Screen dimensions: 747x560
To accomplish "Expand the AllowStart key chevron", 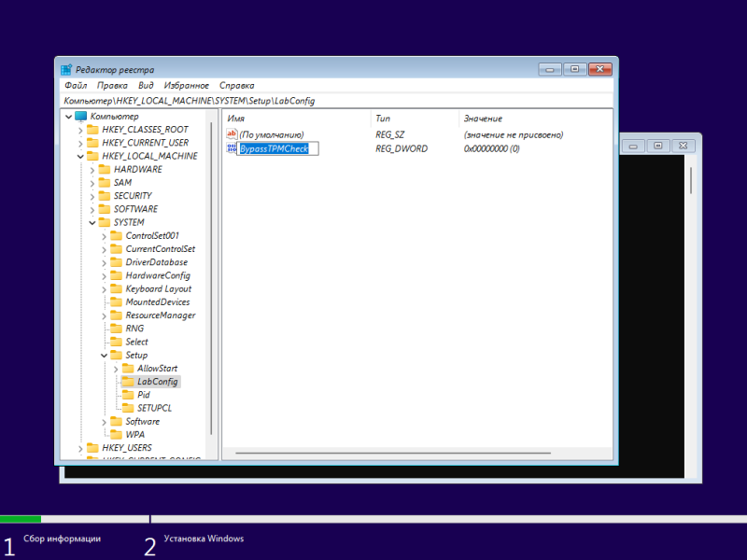I will pyautogui.click(x=116, y=369).
